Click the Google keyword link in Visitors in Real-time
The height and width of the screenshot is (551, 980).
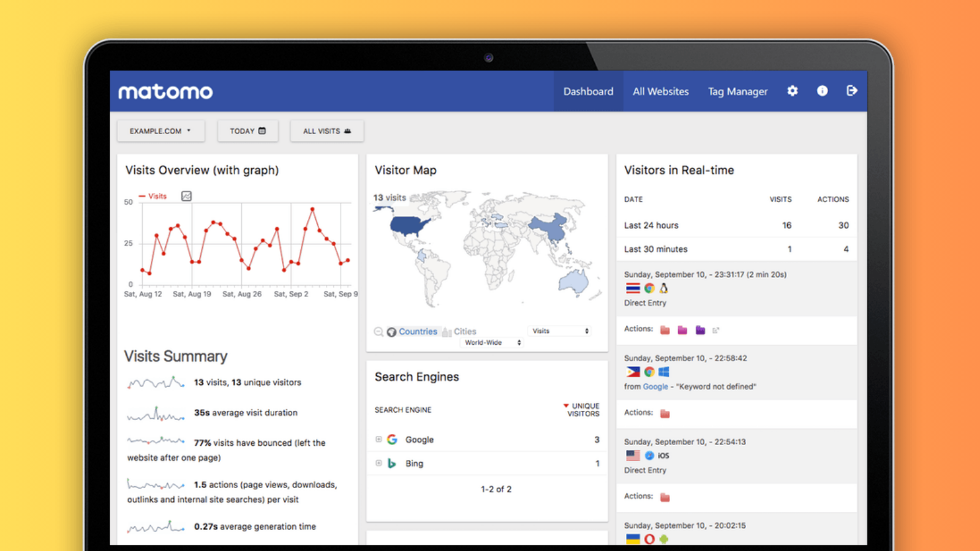655,386
